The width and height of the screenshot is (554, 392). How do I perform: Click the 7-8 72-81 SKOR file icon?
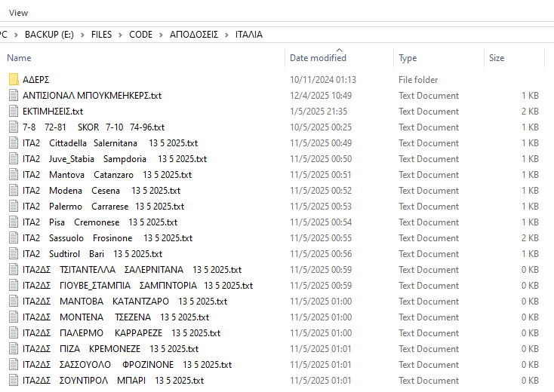tap(14, 127)
